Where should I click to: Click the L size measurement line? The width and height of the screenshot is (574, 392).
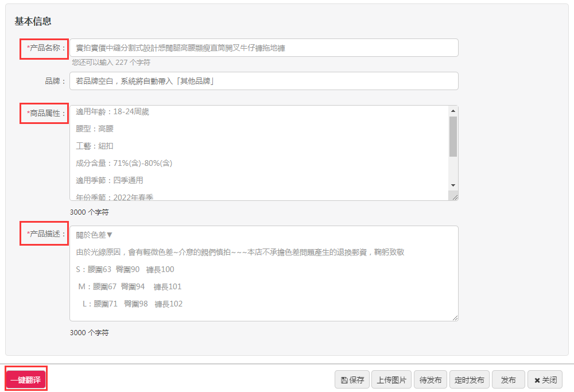(133, 304)
